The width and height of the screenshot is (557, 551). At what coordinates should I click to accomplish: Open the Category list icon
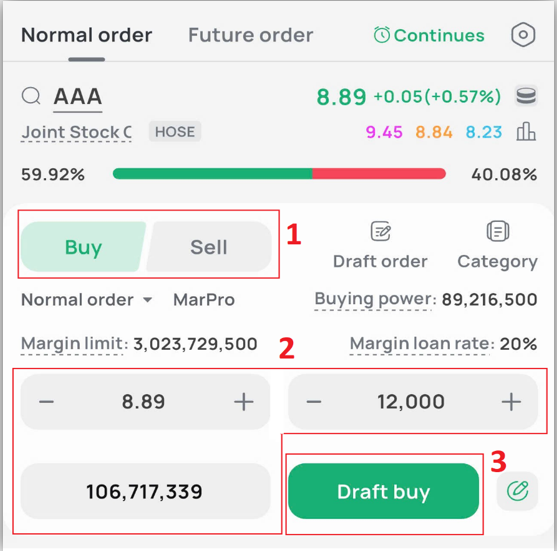pos(497,231)
